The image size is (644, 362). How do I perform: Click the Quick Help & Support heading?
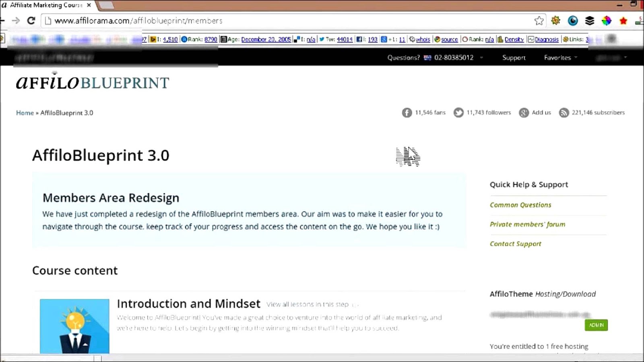pos(529,185)
